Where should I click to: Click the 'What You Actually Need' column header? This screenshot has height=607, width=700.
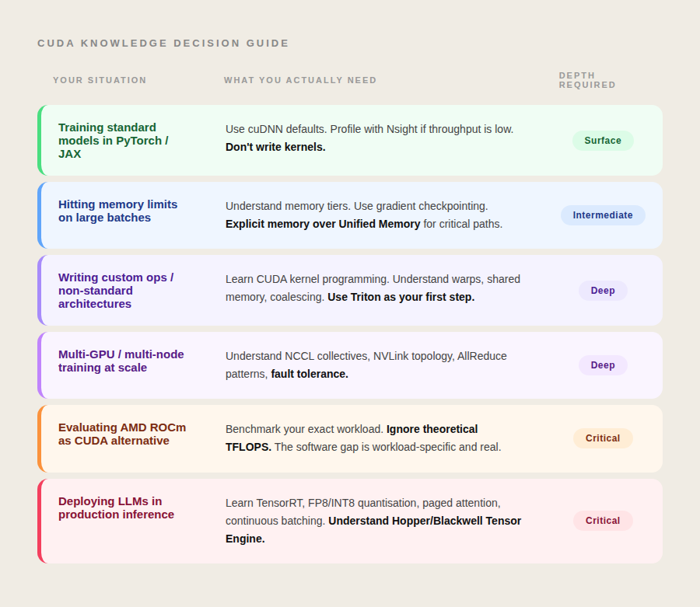tap(300, 80)
